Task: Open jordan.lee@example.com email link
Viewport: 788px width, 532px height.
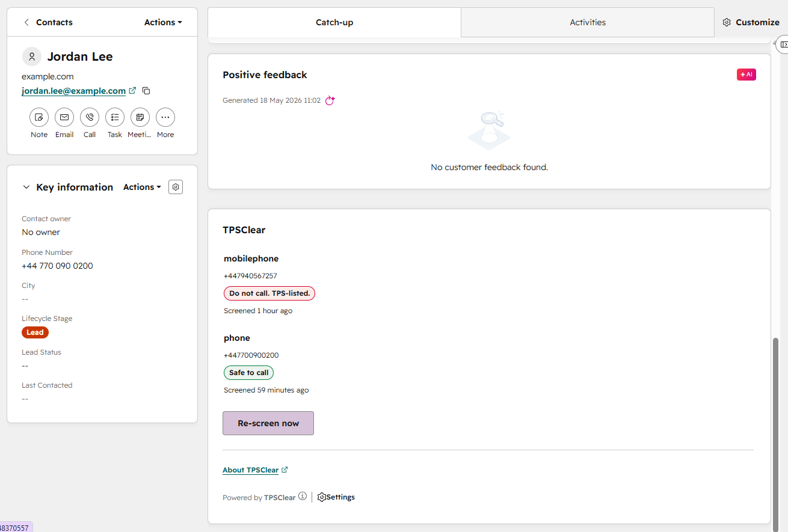Action: 73,91
